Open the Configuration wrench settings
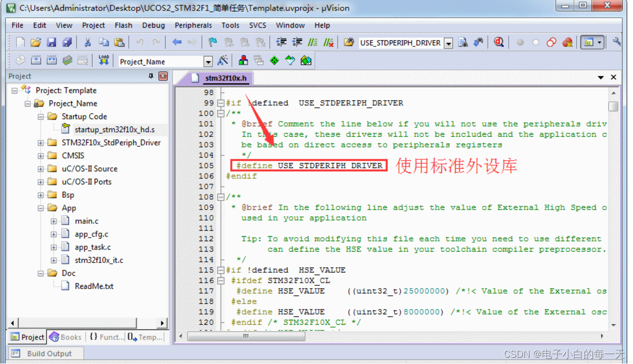633x364 pixels. [x=616, y=42]
